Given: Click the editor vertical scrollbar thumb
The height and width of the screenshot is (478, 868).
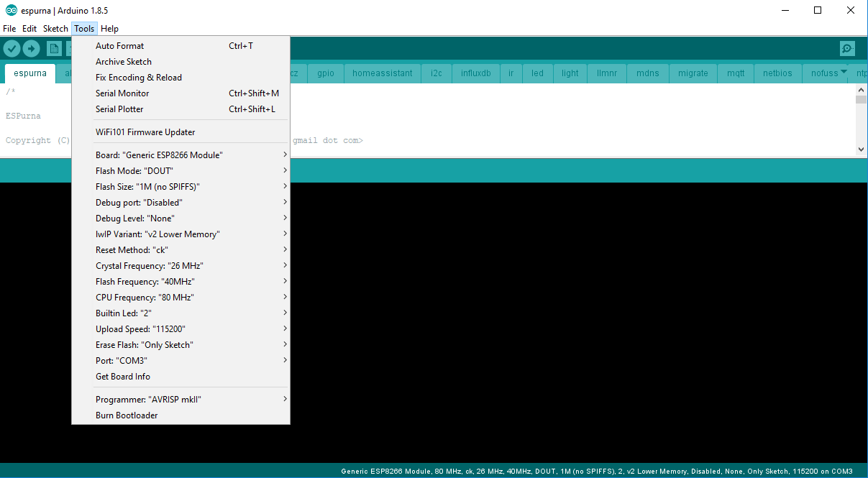Looking at the screenshot, I should pos(862,100).
